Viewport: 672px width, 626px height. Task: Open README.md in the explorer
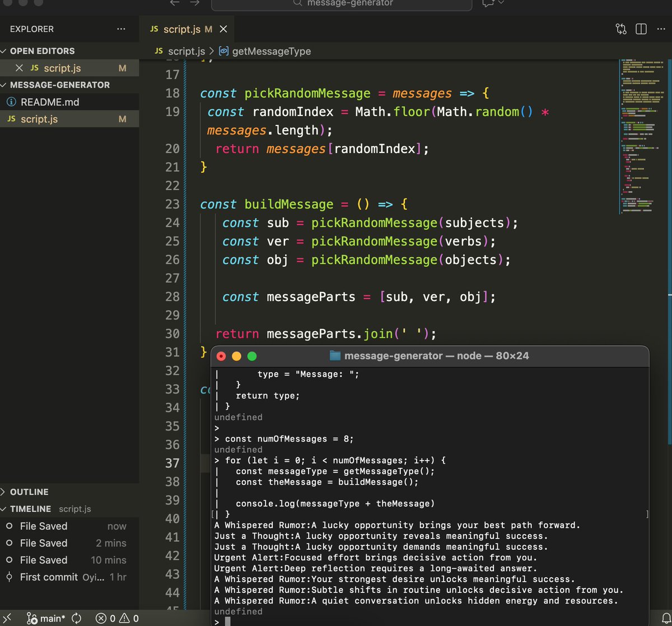69,102
